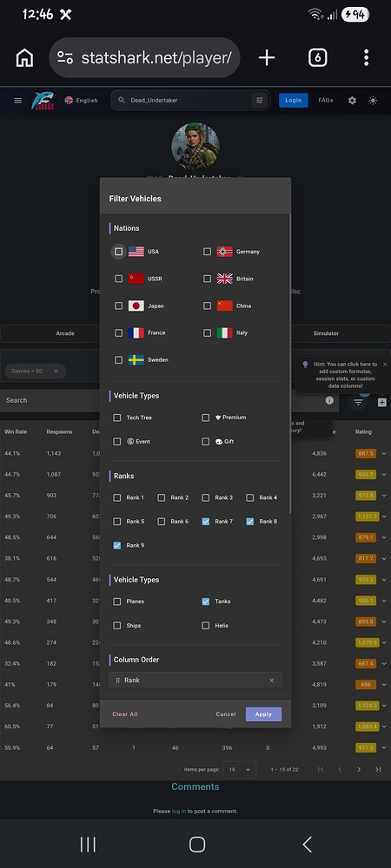Check the Britain nation checkbox
391x868 pixels.
pyautogui.click(x=207, y=279)
